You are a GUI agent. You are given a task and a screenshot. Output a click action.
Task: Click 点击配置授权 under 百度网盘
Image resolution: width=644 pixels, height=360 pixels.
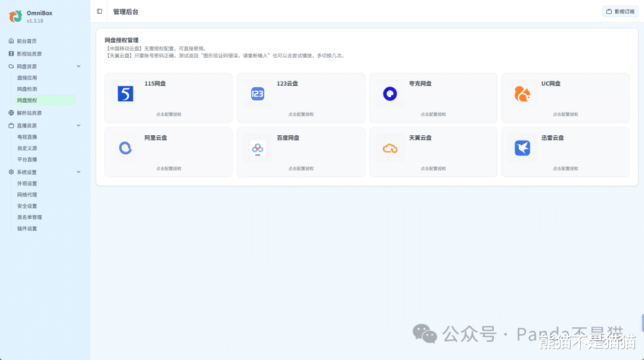click(x=301, y=169)
